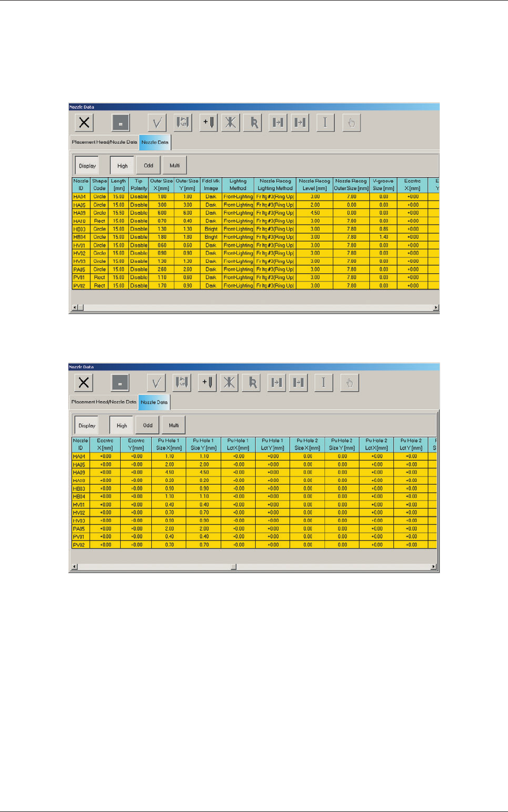The width and height of the screenshot is (508, 812).
Task: Open Placement Head/Nozzle Data tab in lower window
Action: coord(104,402)
